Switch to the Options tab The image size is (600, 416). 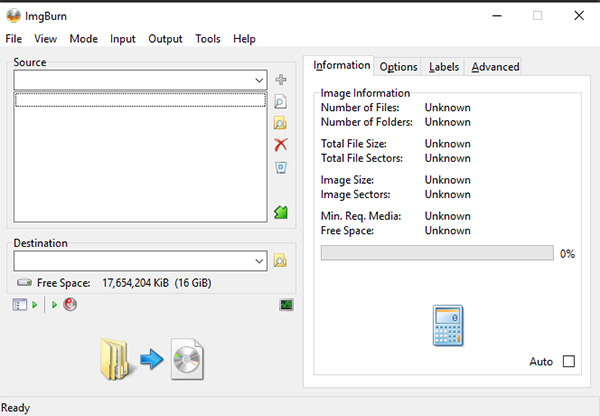tap(398, 67)
